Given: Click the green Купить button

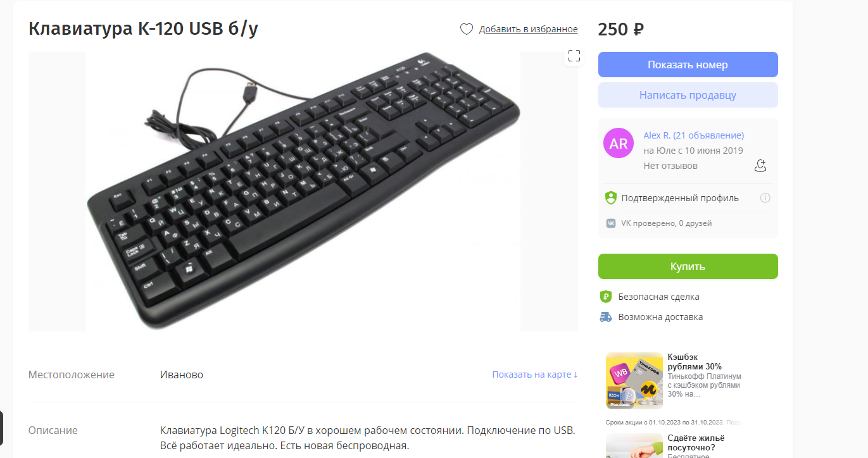Looking at the screenshot, I should (x=688, y=266).
